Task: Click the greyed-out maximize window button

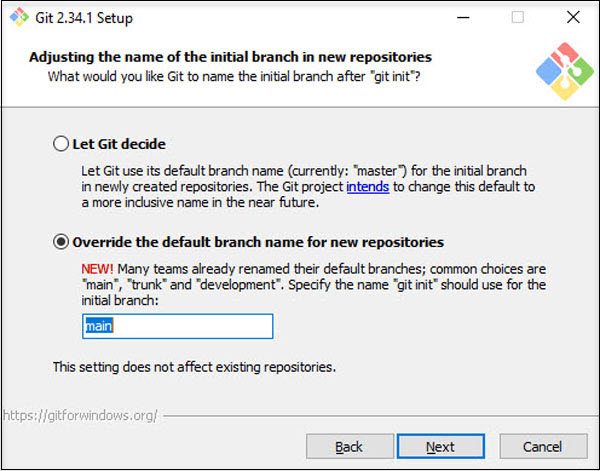Action: pyautogui.click(x=517, y=17)
